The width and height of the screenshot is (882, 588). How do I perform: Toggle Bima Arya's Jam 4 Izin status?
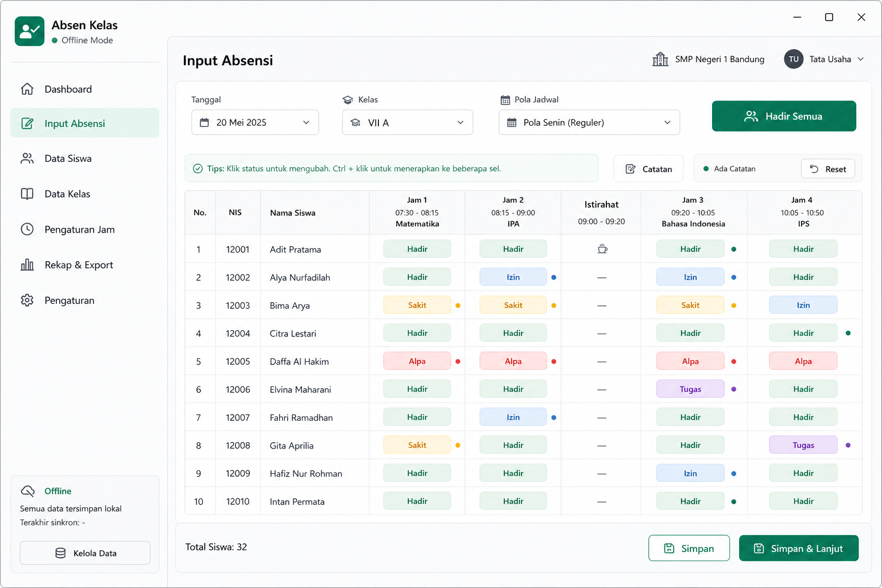[803, 305]
